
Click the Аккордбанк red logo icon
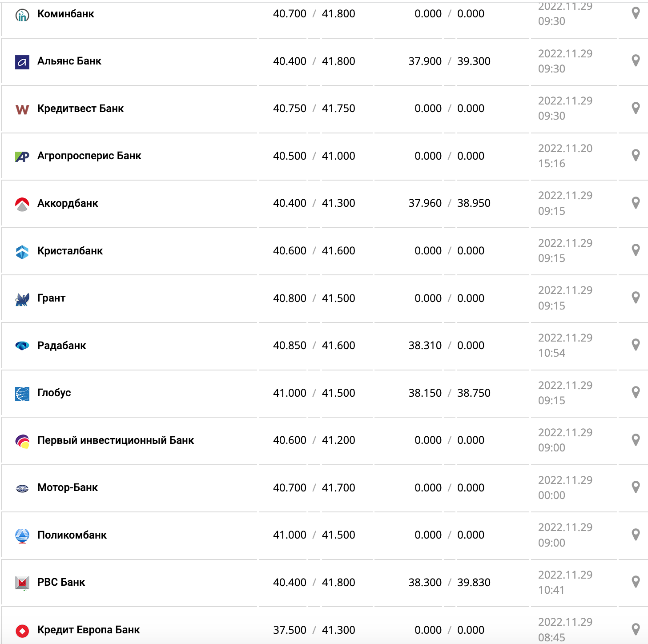(x=22, y=204)
